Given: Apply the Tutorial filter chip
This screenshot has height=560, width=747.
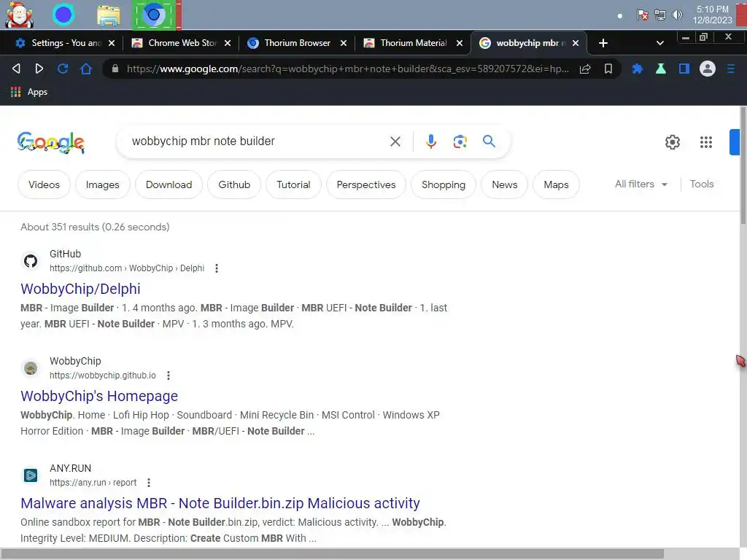Looking at the screenshot, I should [293, 184].
